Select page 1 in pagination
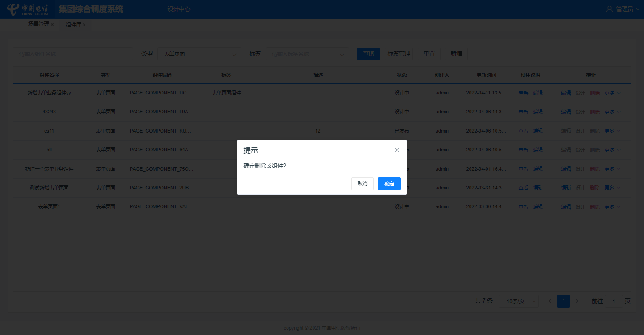 coord(563,301)
